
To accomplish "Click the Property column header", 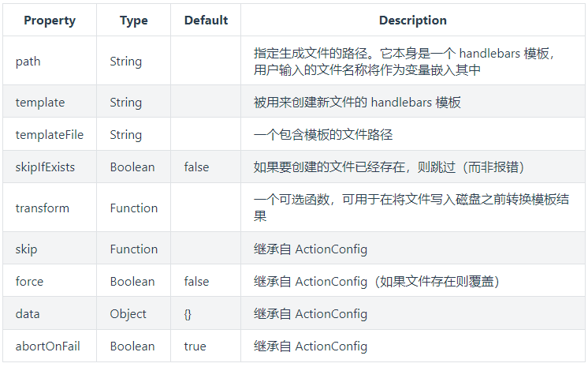I will (x=49, y=21).
